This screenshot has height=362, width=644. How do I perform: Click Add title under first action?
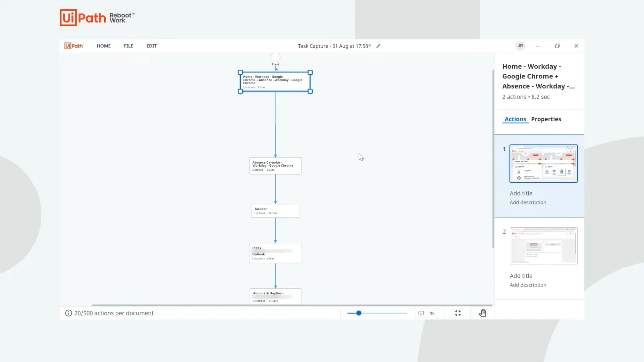(x=521, y=193)
